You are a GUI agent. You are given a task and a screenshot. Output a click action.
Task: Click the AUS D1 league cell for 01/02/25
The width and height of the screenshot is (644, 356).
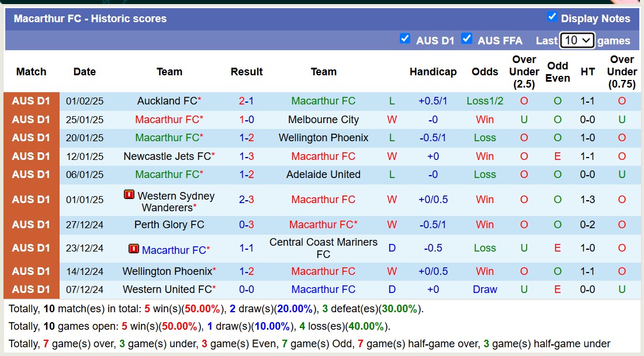pos(32,101)
